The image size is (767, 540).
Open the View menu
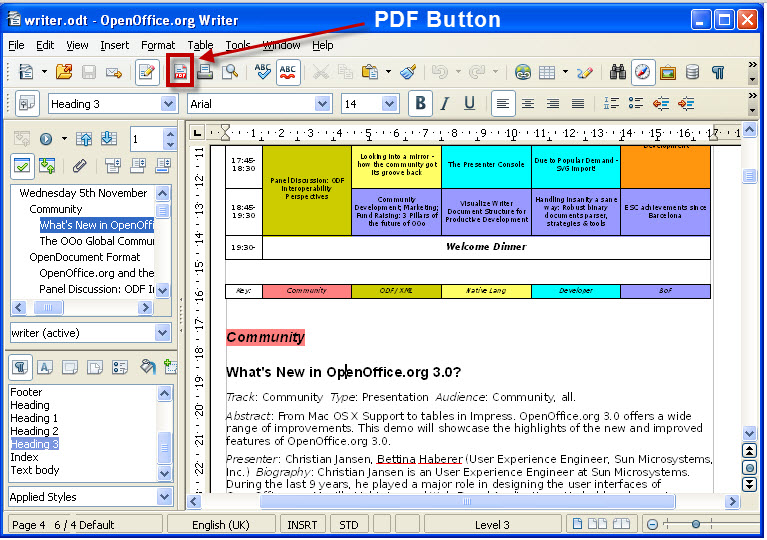coord(77,45)
